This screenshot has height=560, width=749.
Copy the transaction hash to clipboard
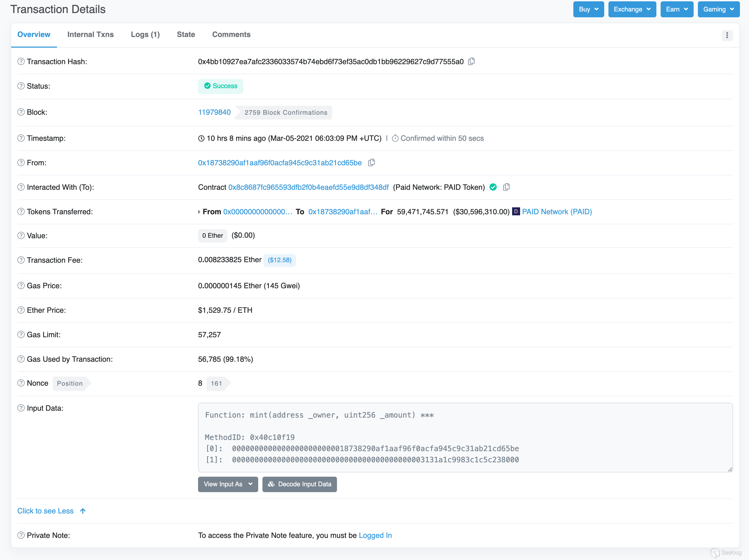point(471,62)
